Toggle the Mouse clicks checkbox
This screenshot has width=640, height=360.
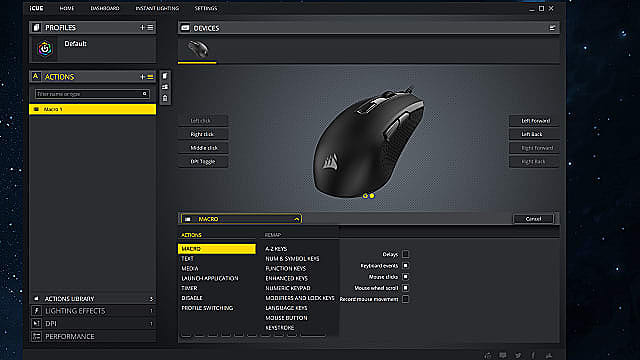[405, 276]
